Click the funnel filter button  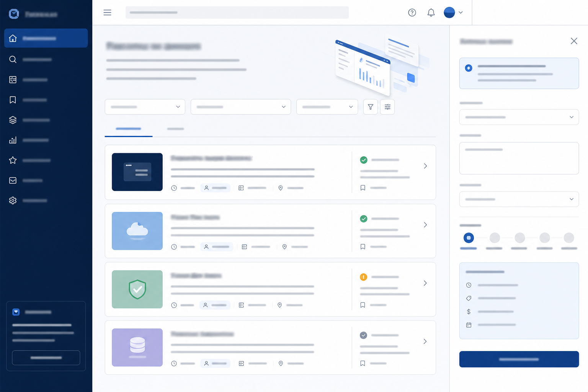371,107
